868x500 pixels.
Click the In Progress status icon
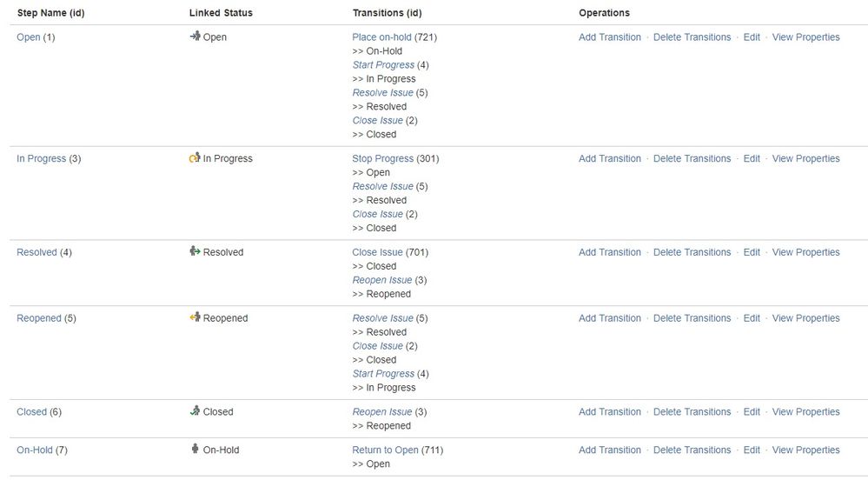pos(195,157)
